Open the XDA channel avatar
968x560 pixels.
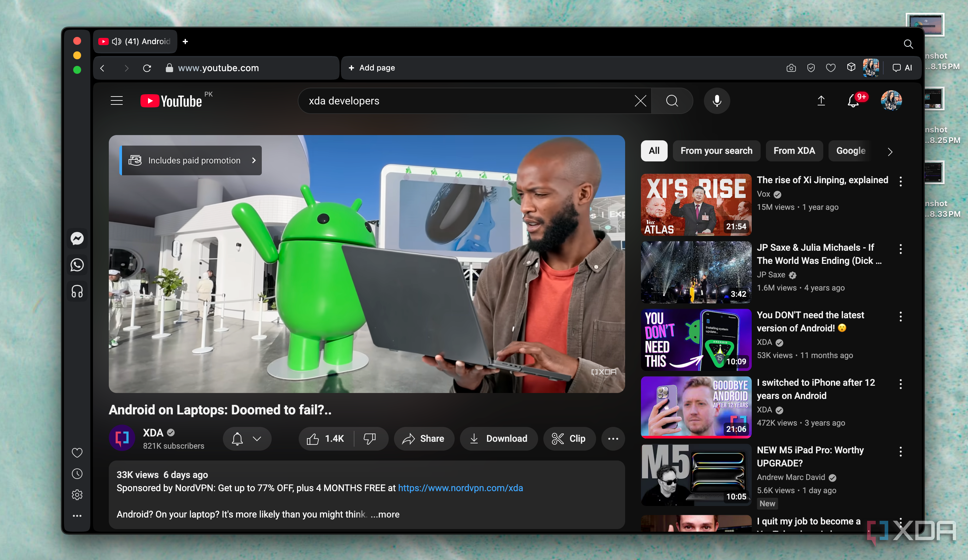tap(122, 438)
